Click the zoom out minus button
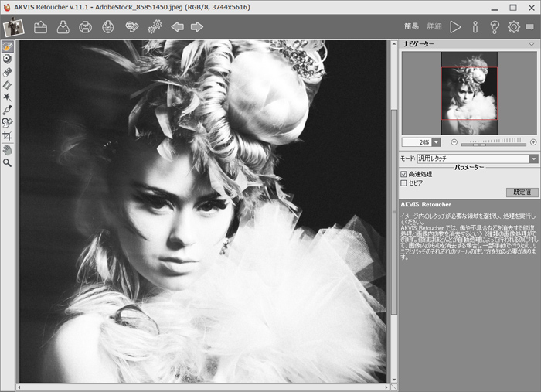 (454, 142)
